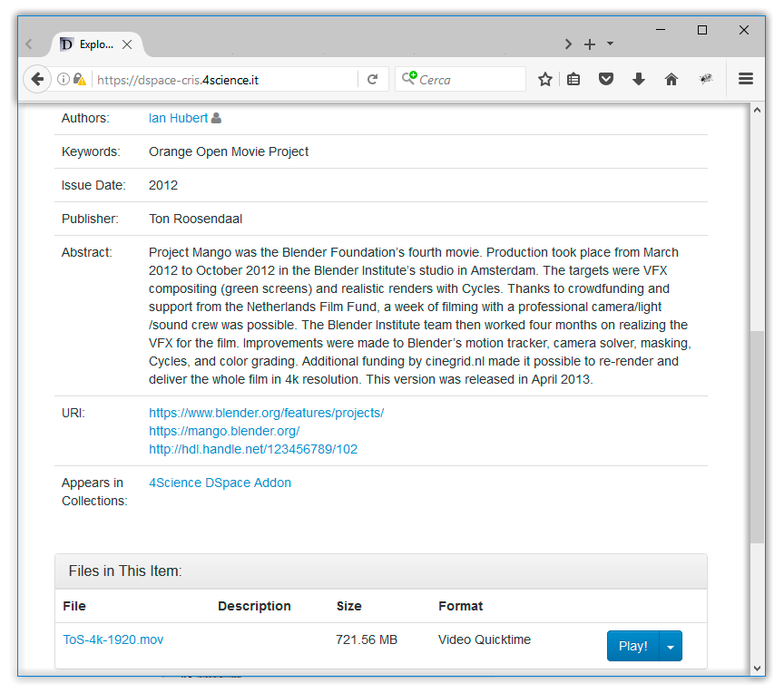Open the list all tabs dropdown arrow

pyautogui.click(x=610, y=44)
